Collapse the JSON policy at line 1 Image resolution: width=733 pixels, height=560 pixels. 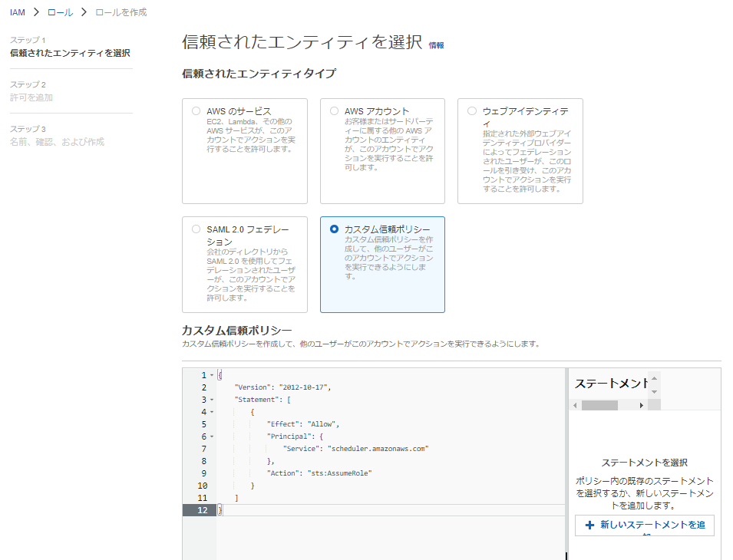pyautogui.click(x=210, y=375)
